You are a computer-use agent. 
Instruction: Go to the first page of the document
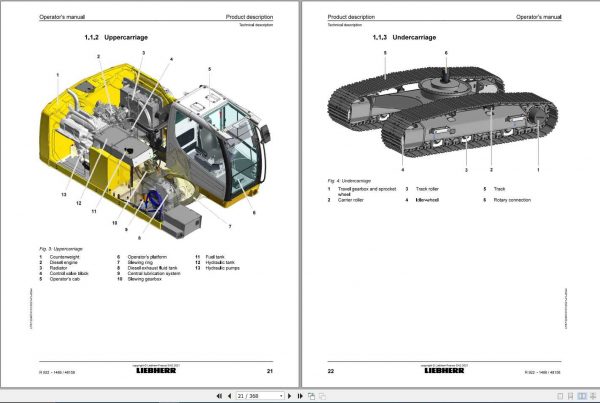tap(219, 396)
